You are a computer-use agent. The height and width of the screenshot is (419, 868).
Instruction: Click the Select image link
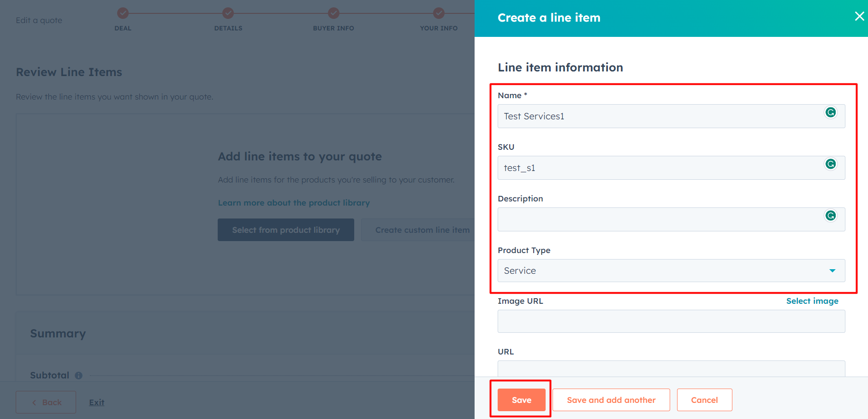tap(812, 301)
